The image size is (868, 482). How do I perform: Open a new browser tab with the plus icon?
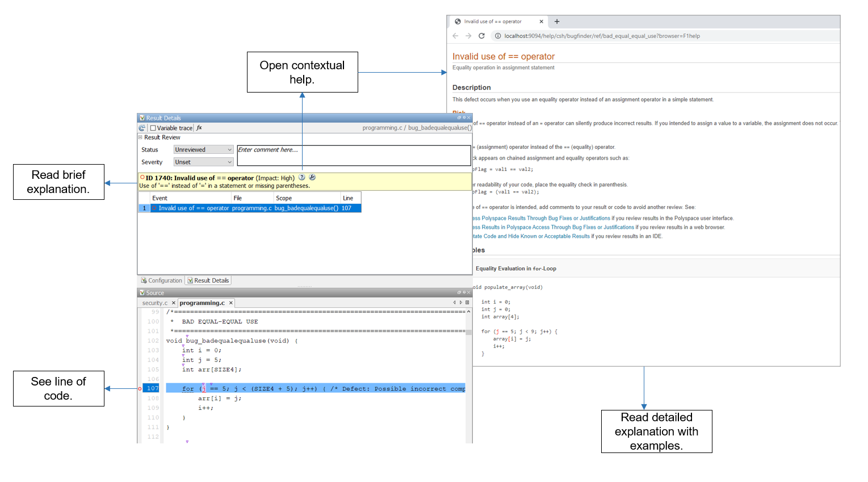(557, 22)
